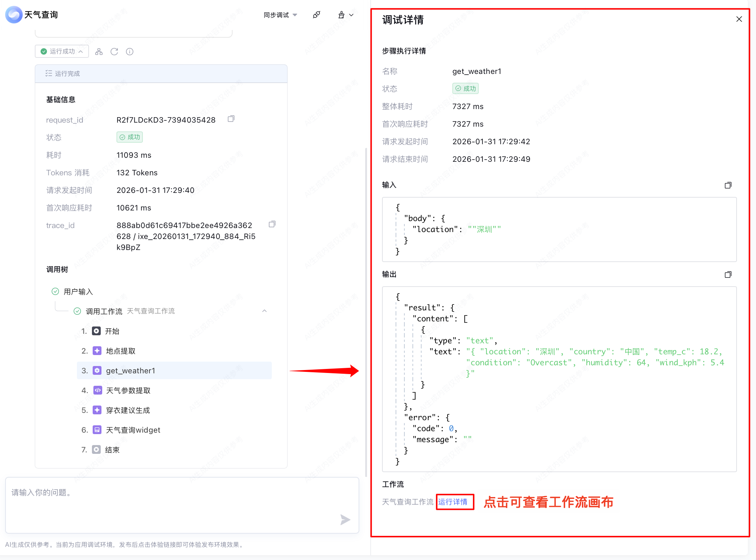Open the publish icon dropdown
Screen dimensions: 756x560
[345, 15]
